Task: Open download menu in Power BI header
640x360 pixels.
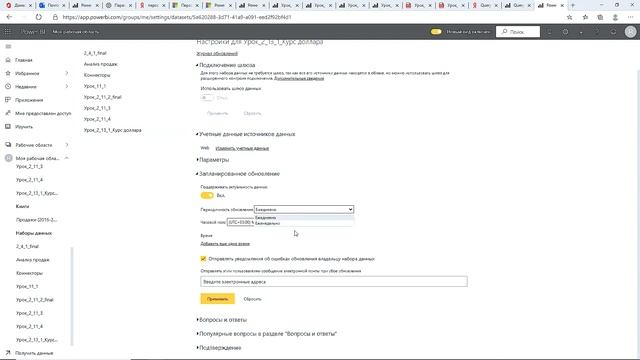Action: [581, 31]
